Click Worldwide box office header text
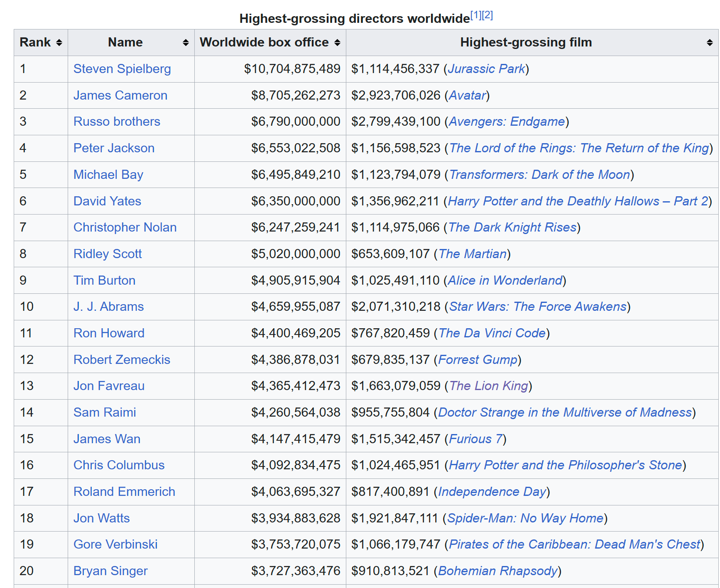This screenshot has height=588, width=720. [264, 42]
